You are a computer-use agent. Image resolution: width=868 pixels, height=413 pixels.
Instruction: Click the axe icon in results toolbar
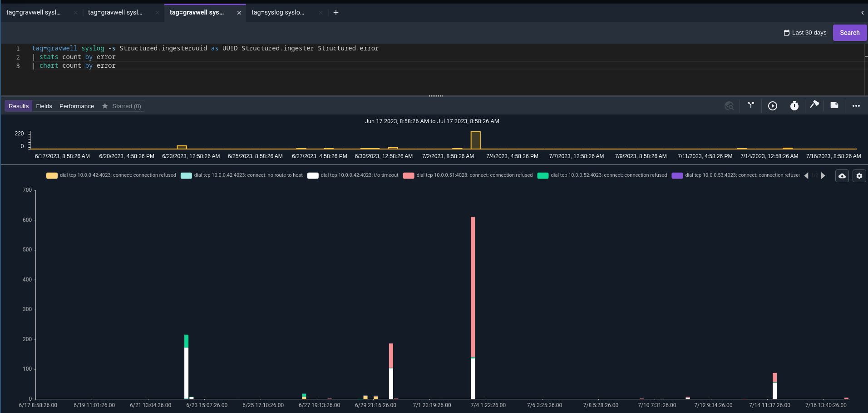pos(814,105)
